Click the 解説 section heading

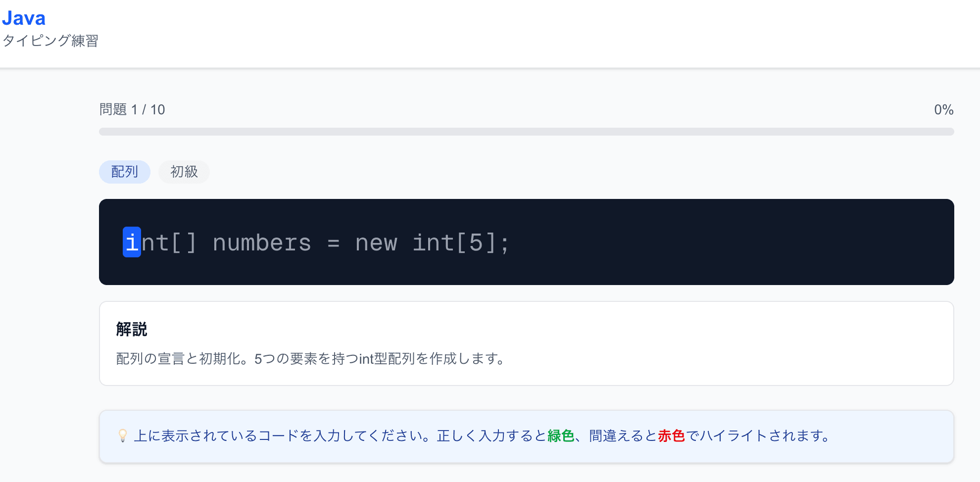point(131,329)
